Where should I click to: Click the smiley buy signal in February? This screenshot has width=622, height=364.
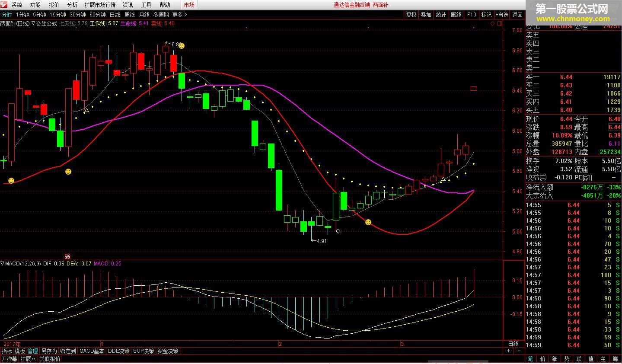tap(368, 222)
